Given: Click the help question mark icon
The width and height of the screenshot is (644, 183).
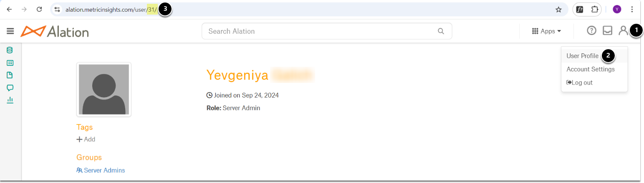Looking at the screenshot, I should (x=591, y=31).
